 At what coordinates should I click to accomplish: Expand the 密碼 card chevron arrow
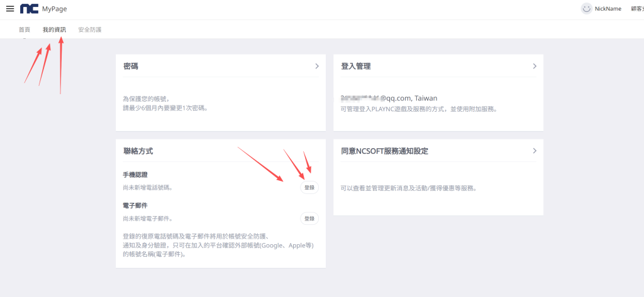317,66
